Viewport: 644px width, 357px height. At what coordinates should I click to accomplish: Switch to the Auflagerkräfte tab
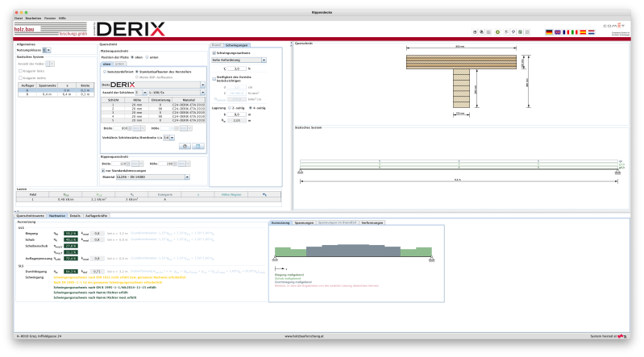pyautogui.click(x=97, y=216)
